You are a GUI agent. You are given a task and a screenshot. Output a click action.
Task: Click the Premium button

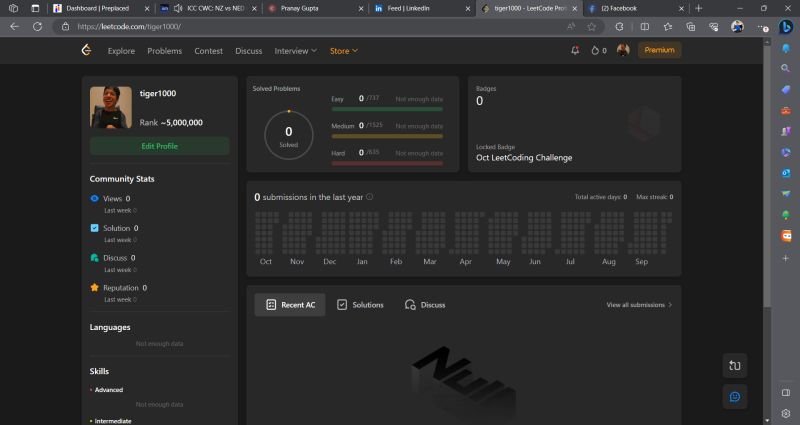click(x=659, y=50)
